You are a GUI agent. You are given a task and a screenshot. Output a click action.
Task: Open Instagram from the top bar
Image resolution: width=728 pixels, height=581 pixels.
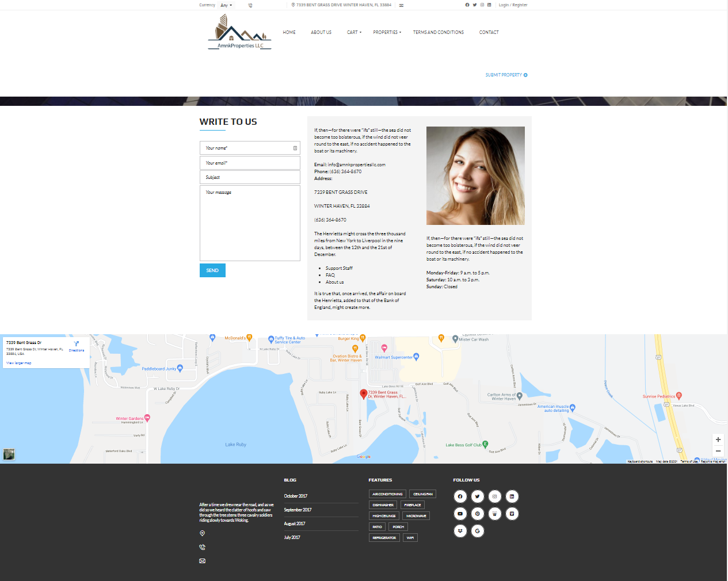(482, 5)
